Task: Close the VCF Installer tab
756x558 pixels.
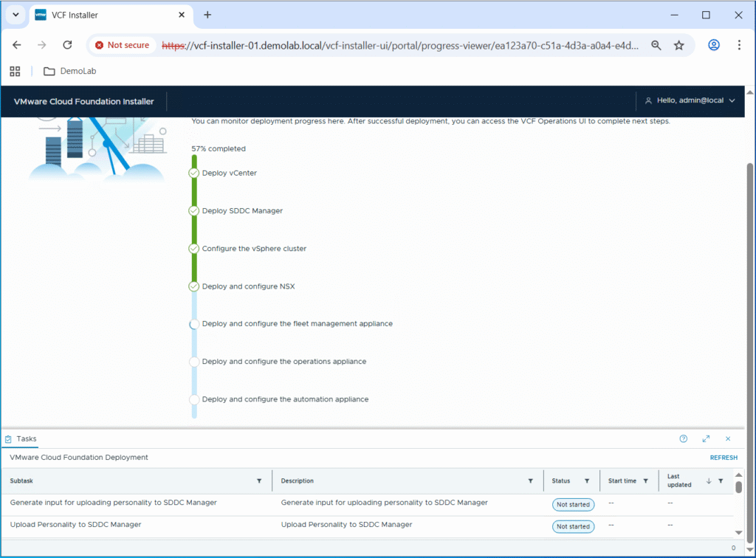Action: [182, 15]
